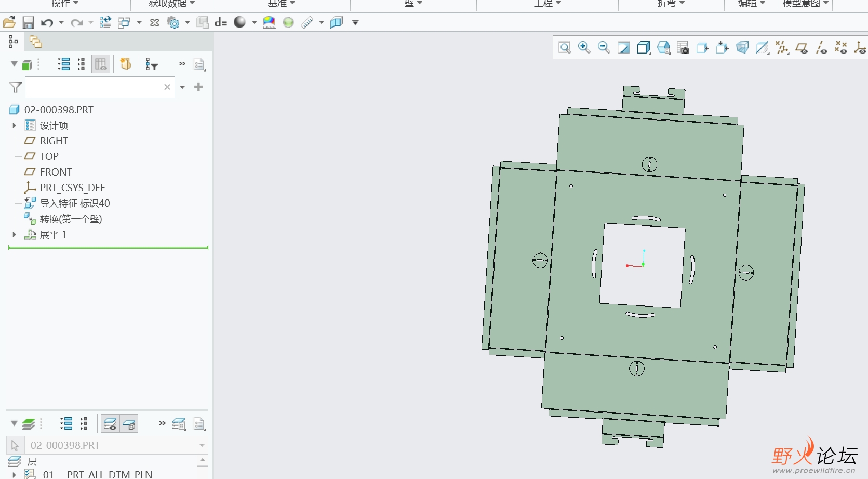
Task: Open the 工程 ribbon group menu
Action: [x=547, y=4]
